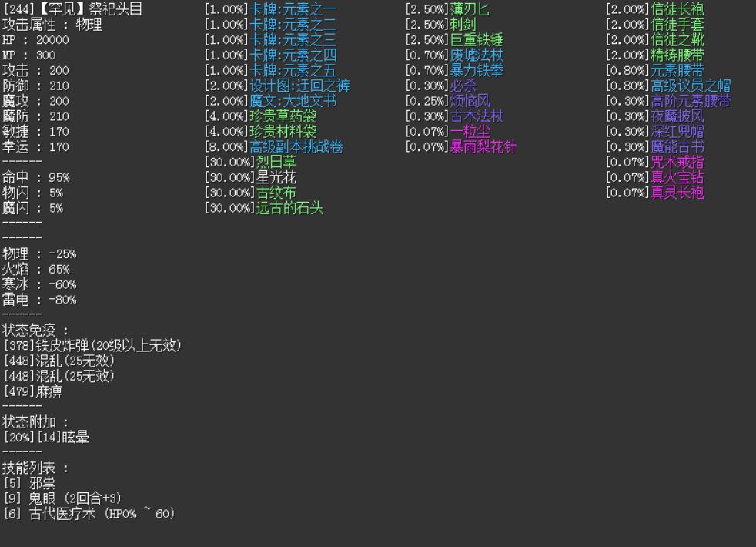Image resolution: width=756 pixels, height=547 pixels.
Task: Click drop item 卡牌:元素之三
Action: (x=293, y=40)
